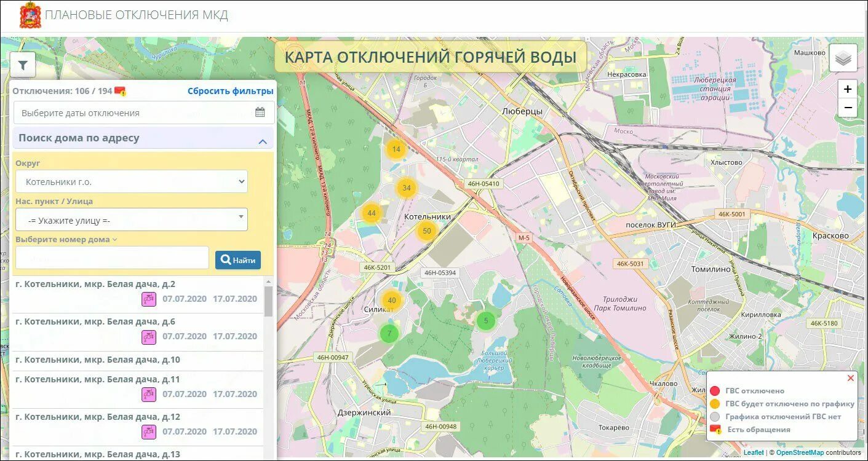Click pink faucet icon for Белая дача д.6
This screenshot has height=461, width=868.
[149, 337]
